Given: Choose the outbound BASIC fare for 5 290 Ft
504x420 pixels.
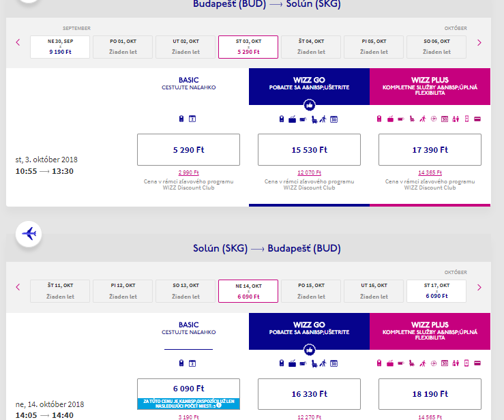Looking at the screenshot, I should pyautogui.click(x=188, y=149).
